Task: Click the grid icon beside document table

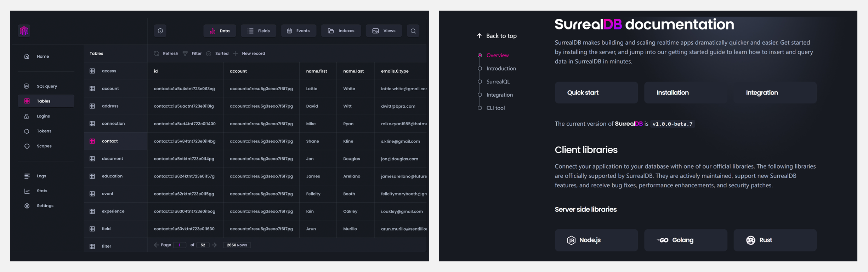Action: tap(92, 159)
